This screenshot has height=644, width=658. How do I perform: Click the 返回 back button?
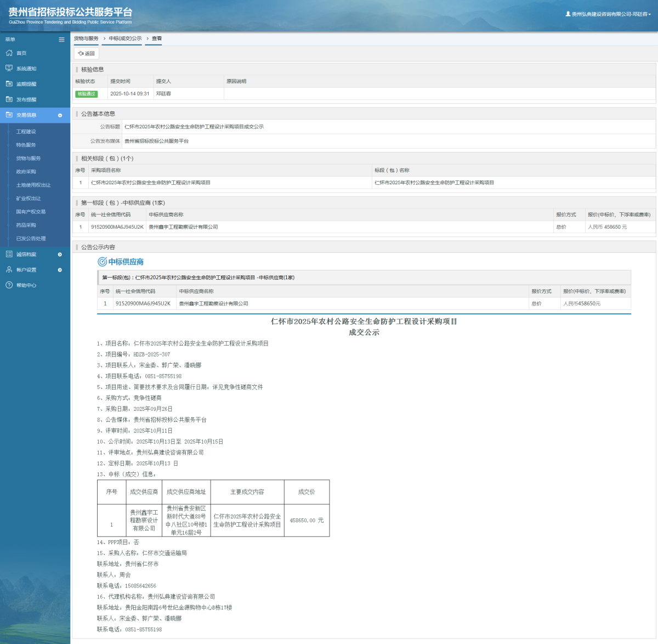[87, 53]
